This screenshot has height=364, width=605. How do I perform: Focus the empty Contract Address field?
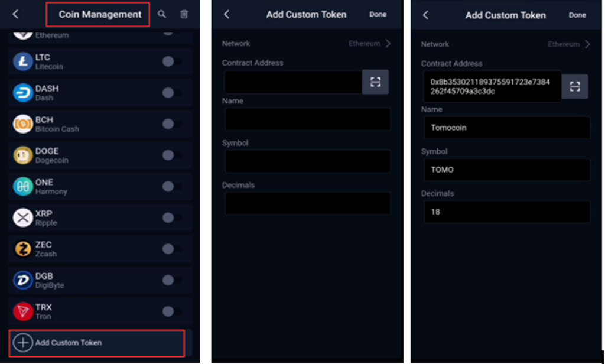click(293, 82)
